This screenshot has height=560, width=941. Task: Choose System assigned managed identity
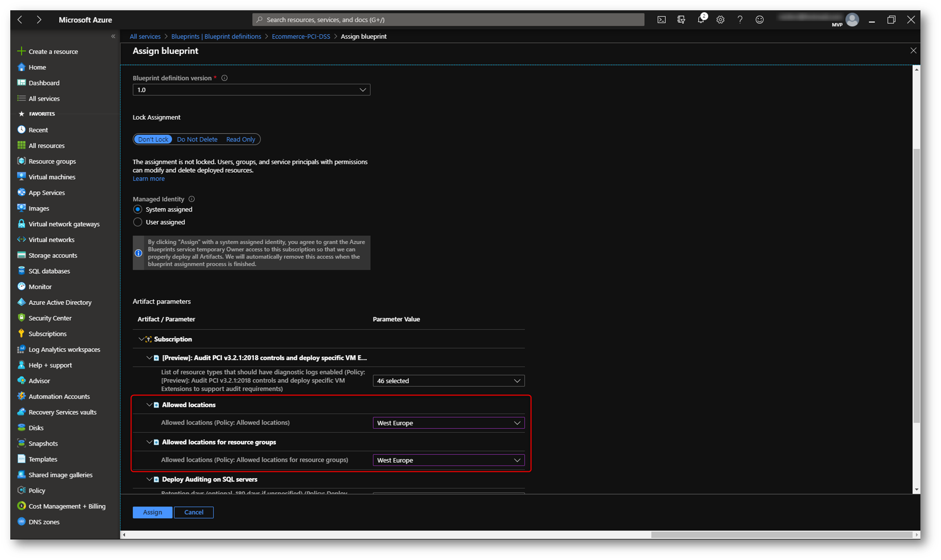pos(138,209)
